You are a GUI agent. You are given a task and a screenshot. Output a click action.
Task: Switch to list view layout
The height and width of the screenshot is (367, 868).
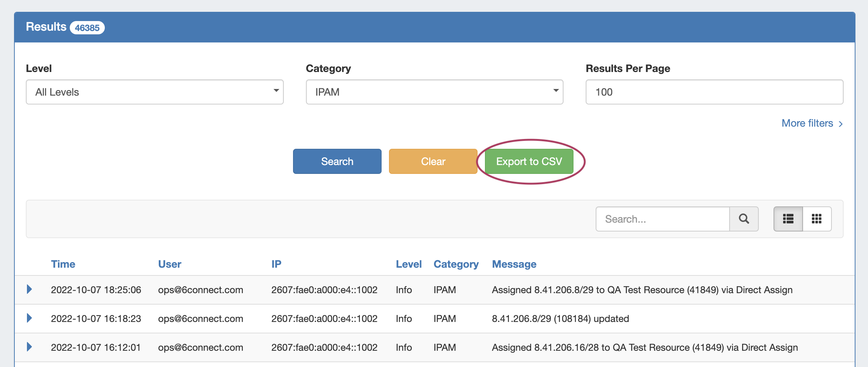[788, 219]
